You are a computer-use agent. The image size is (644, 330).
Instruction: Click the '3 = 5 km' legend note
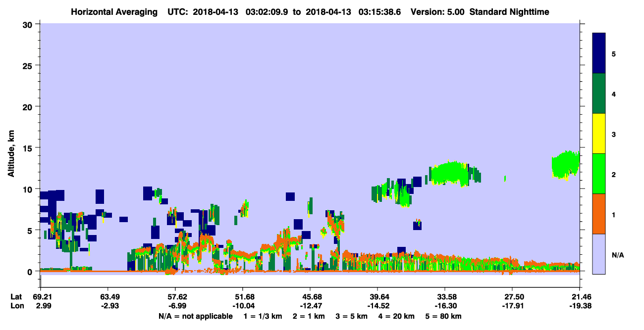(351, 316)
